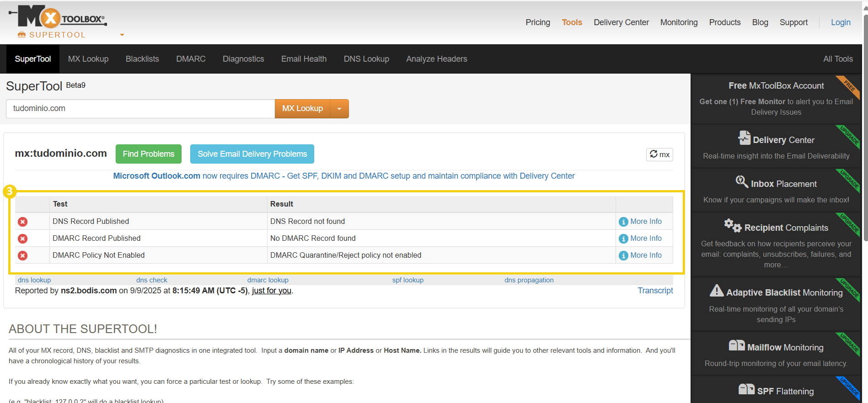The image size is (868, 403).
Task: Expand the MX Lookup dropdown arrow
Action: coord(339,109)
